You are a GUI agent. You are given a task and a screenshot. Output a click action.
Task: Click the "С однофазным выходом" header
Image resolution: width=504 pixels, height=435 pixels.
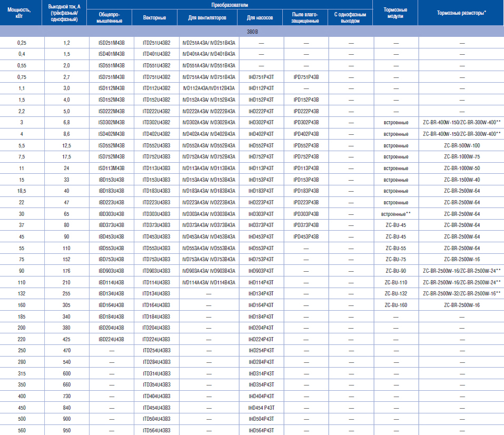coord(350,18)
